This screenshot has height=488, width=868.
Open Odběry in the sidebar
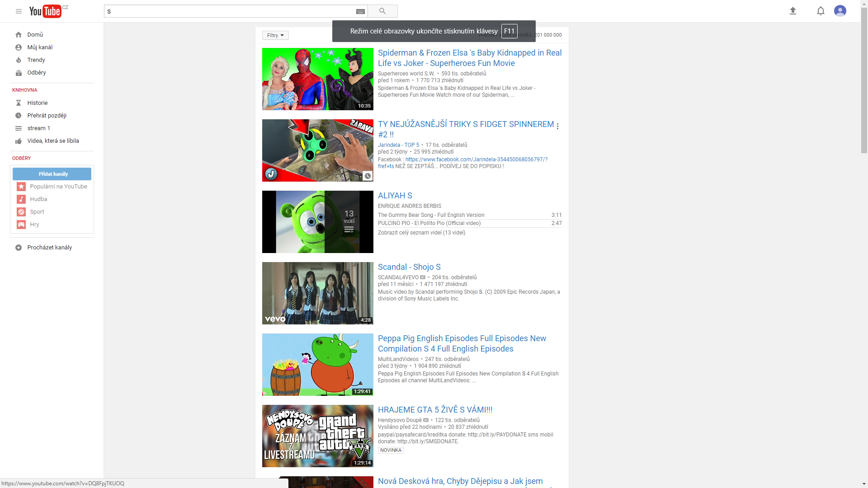(37, 73)
